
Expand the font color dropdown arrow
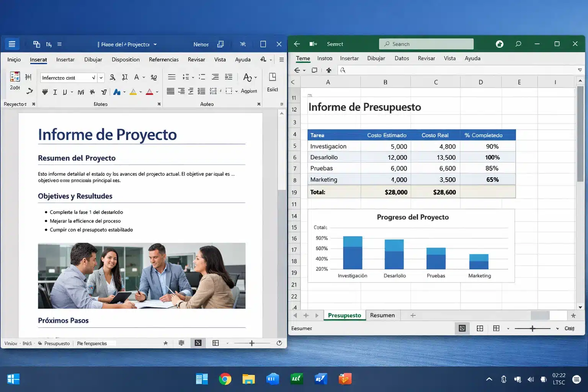click(157, 91)
